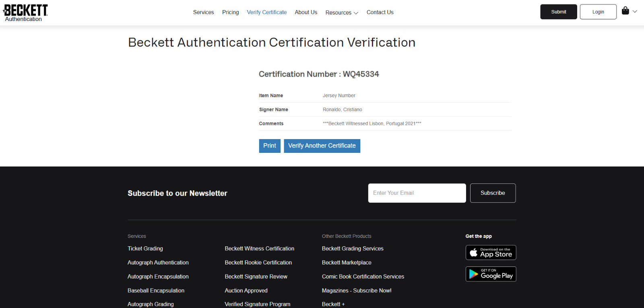Go to the Pricing page
Screen dimensions: 644x308
pyautogui.click(x=230, y=12)
